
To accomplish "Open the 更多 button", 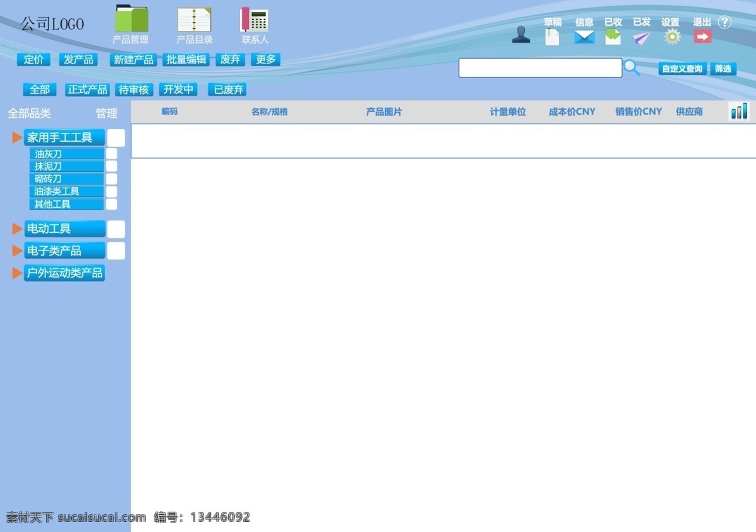I will tap(266, 59).
